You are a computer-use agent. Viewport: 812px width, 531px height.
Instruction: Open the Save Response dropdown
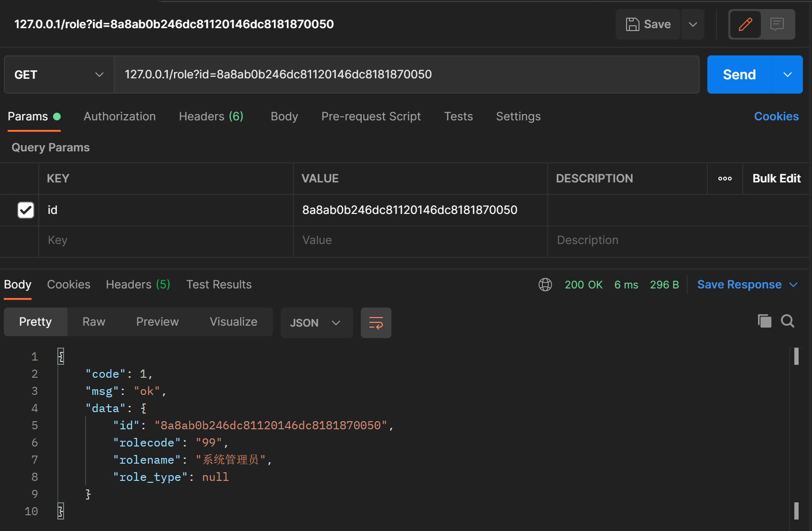click(x=747, y=285)
